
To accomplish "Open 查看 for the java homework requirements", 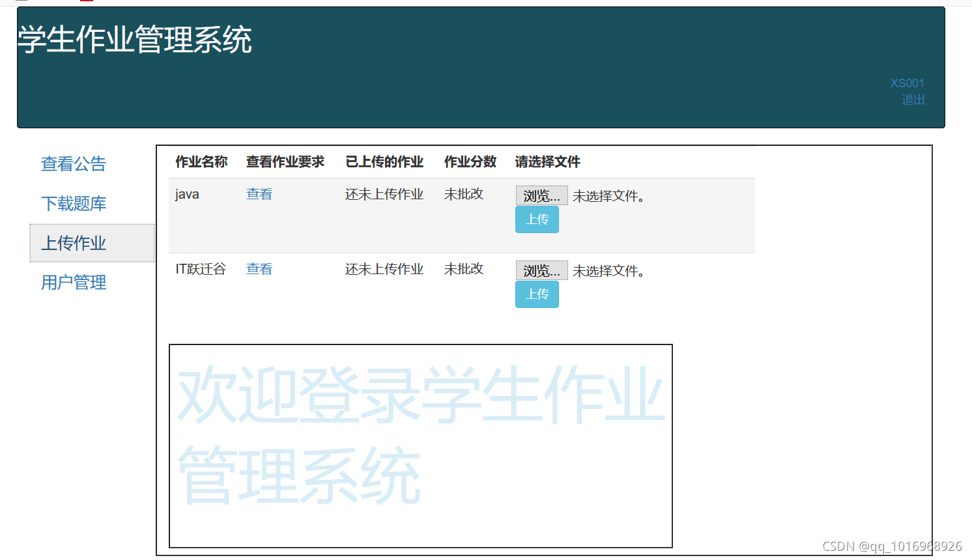I will click(259, 193).
